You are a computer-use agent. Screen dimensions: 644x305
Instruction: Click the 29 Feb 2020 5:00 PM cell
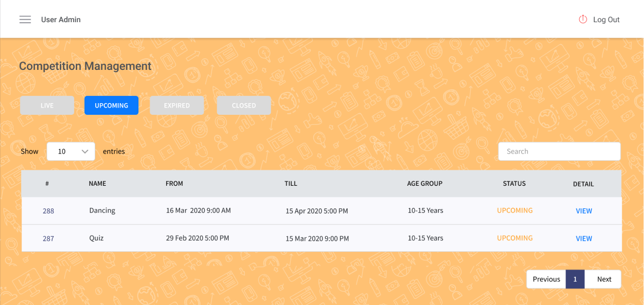pos(198,238)
